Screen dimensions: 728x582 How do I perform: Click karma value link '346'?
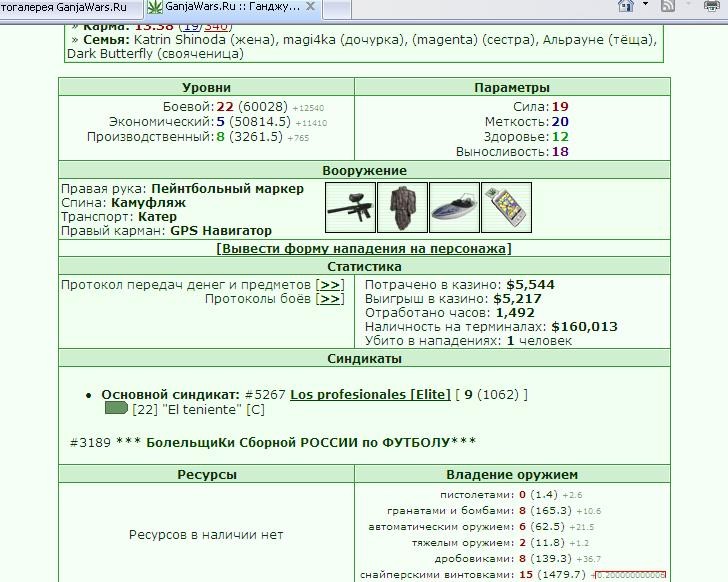point(215,26)
